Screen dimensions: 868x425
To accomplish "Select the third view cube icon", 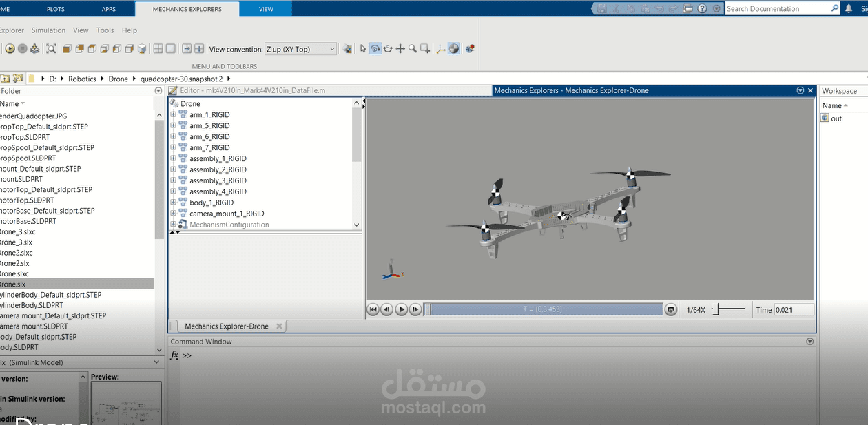I will [x=92, y=49].
